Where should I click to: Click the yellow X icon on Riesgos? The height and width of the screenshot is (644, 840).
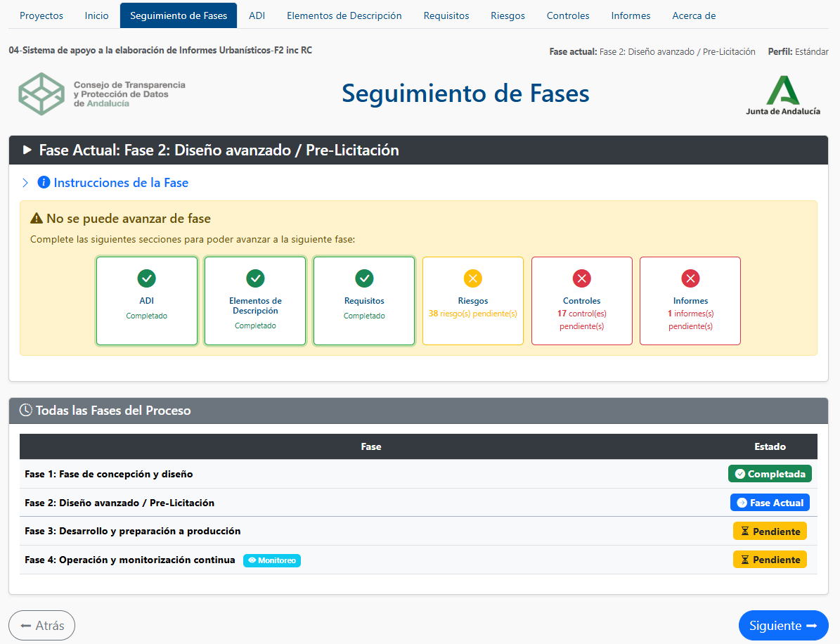[473, 278]
